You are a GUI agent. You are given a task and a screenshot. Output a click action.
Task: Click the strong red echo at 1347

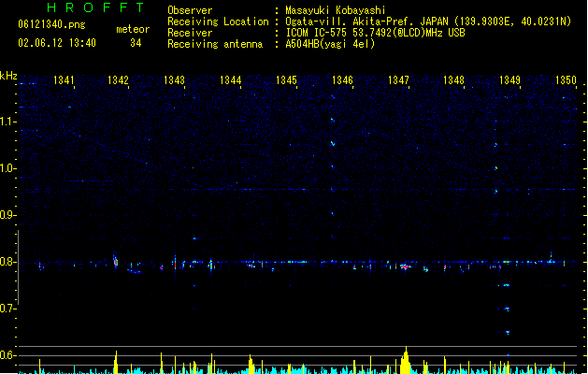(x=405, y=266)
